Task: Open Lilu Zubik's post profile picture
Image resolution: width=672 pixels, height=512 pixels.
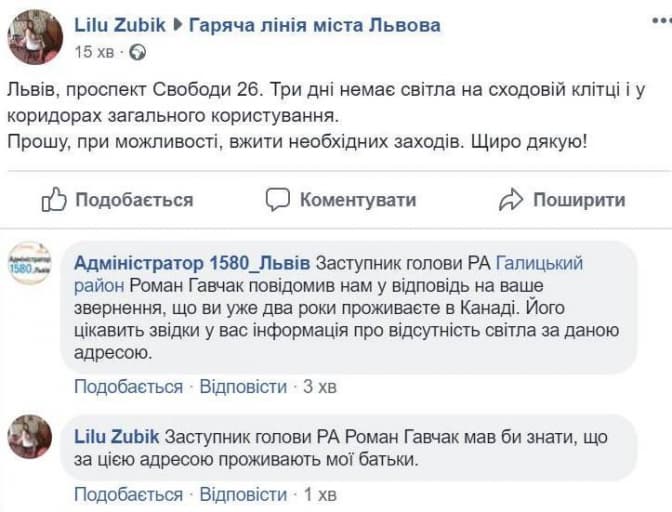Action: pos(35,36)
